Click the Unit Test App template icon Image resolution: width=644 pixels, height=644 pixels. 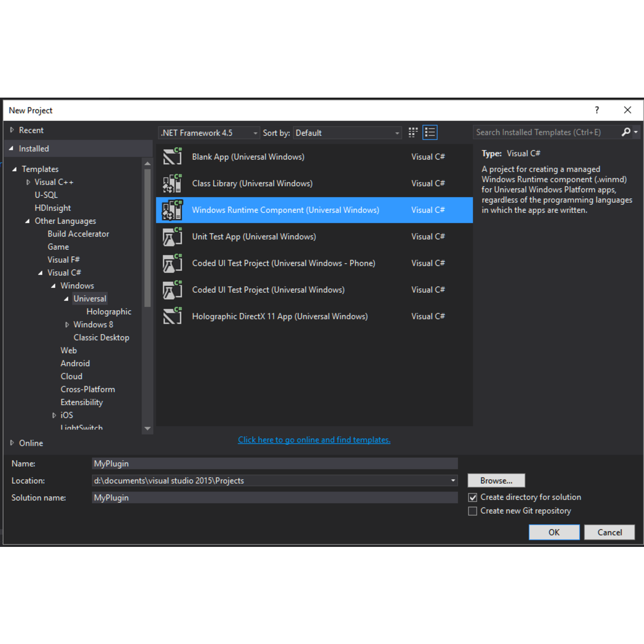point(172,236)
